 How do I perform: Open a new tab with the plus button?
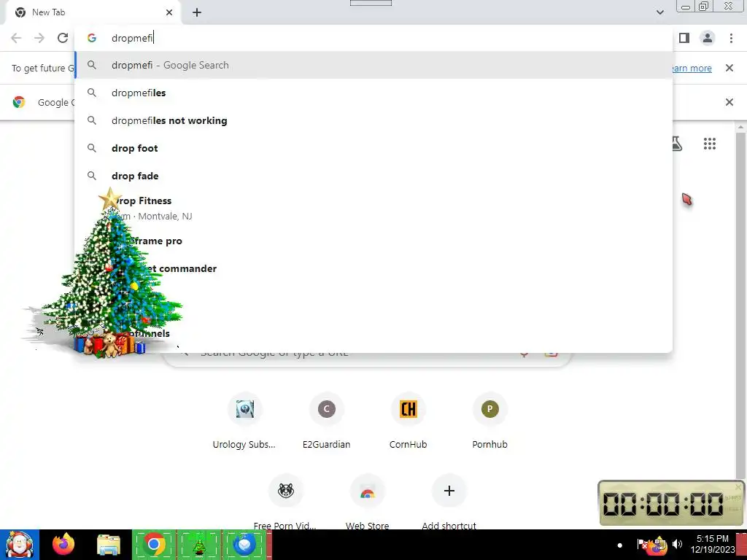tap(197, 12)
